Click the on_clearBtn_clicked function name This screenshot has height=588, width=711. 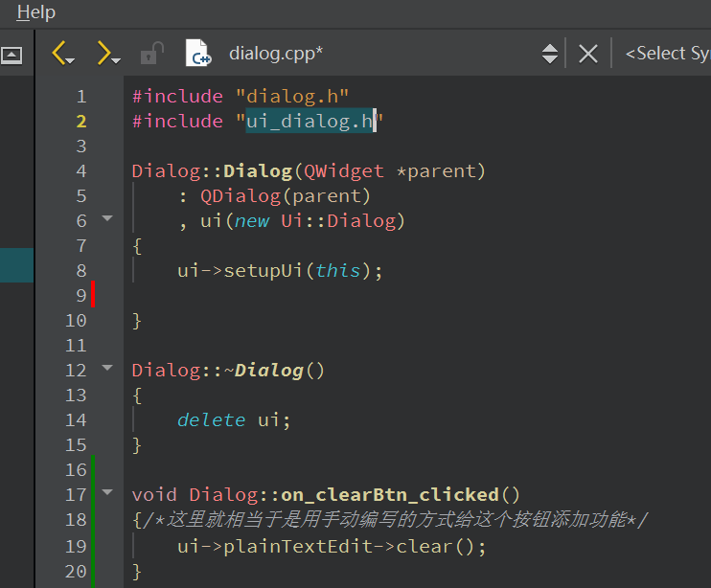coord(402,494)
